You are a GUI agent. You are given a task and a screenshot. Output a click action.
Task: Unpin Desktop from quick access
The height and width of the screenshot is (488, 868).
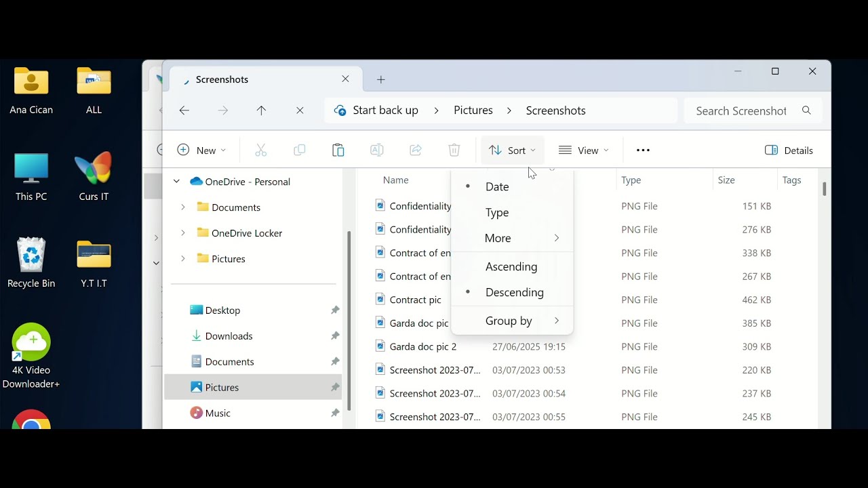[335, 310]
